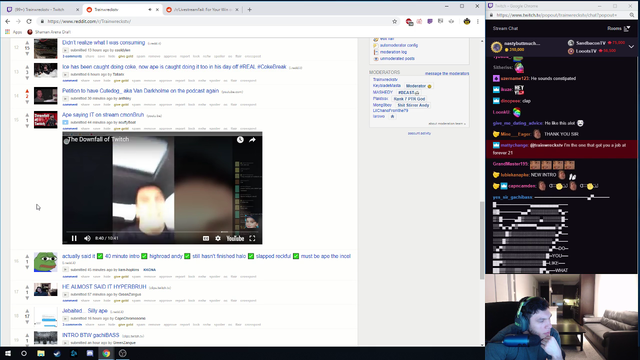Open the Windows Start menu
640x360 pixels.
8,353
